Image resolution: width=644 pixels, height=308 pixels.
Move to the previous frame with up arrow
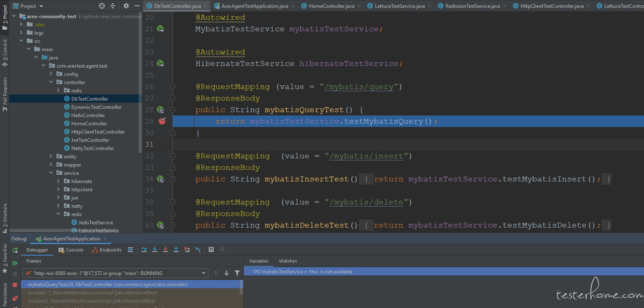(216, 273)
